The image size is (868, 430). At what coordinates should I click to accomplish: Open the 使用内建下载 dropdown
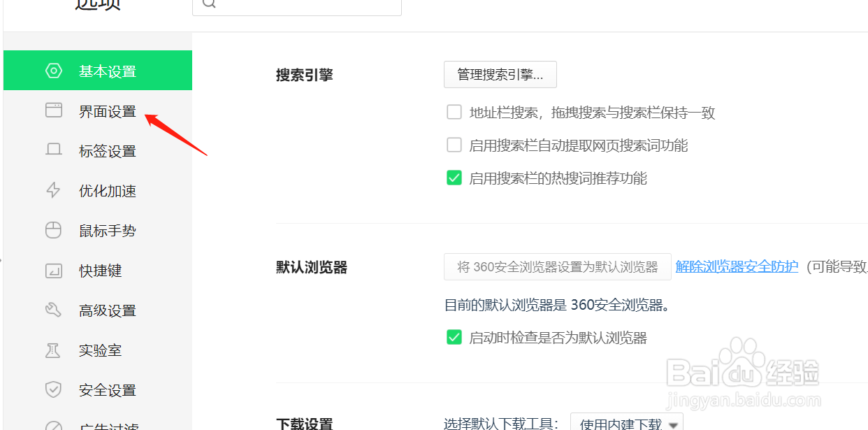click(x=627, y=422)
